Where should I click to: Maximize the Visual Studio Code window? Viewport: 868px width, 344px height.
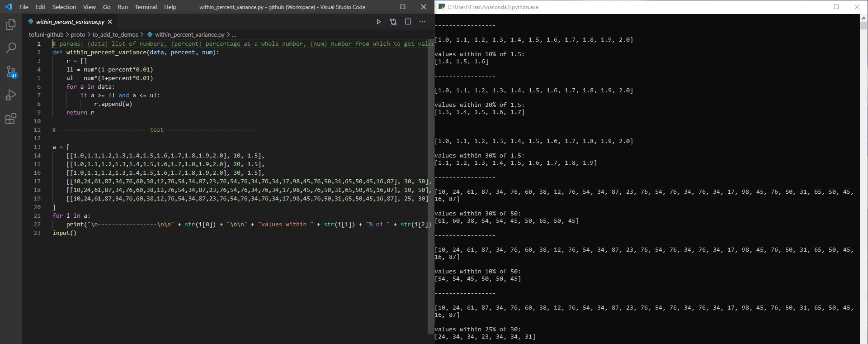pos(403,7)
